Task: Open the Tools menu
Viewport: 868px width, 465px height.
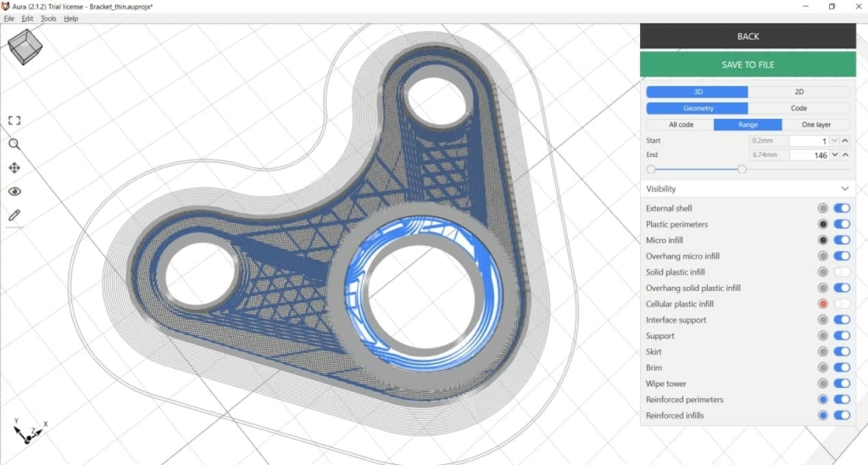Action: coord(48,19)
